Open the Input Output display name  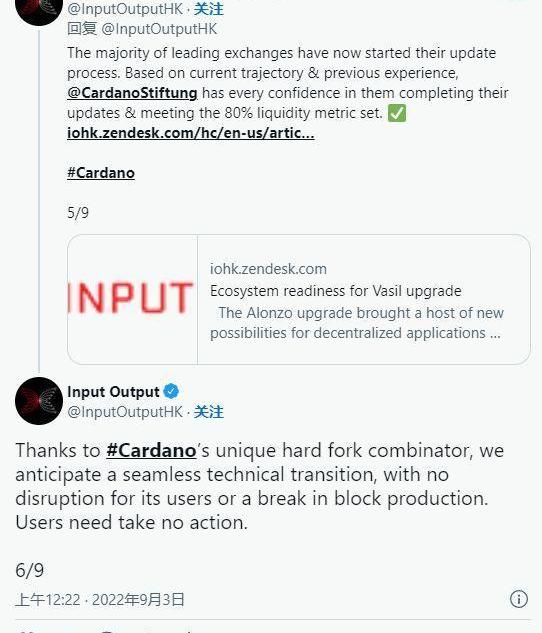[113, 392]
